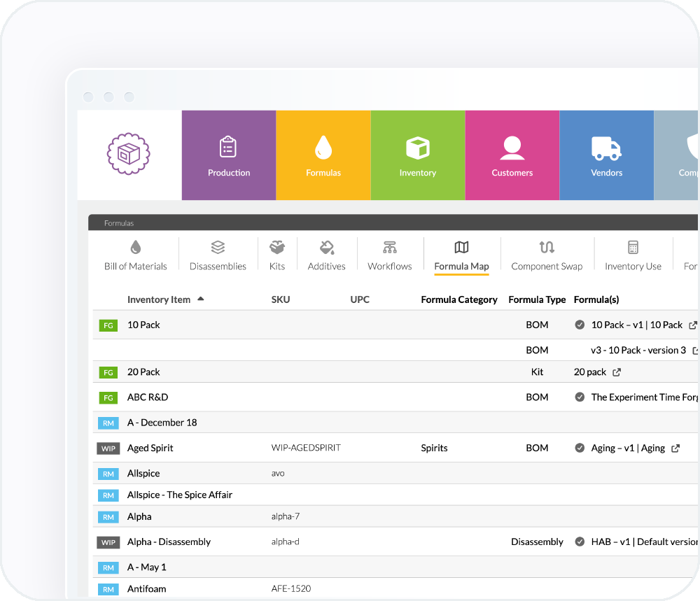700x601 pixels.
Task: Open the Formulas droplet tile
Action: [323, 155]
